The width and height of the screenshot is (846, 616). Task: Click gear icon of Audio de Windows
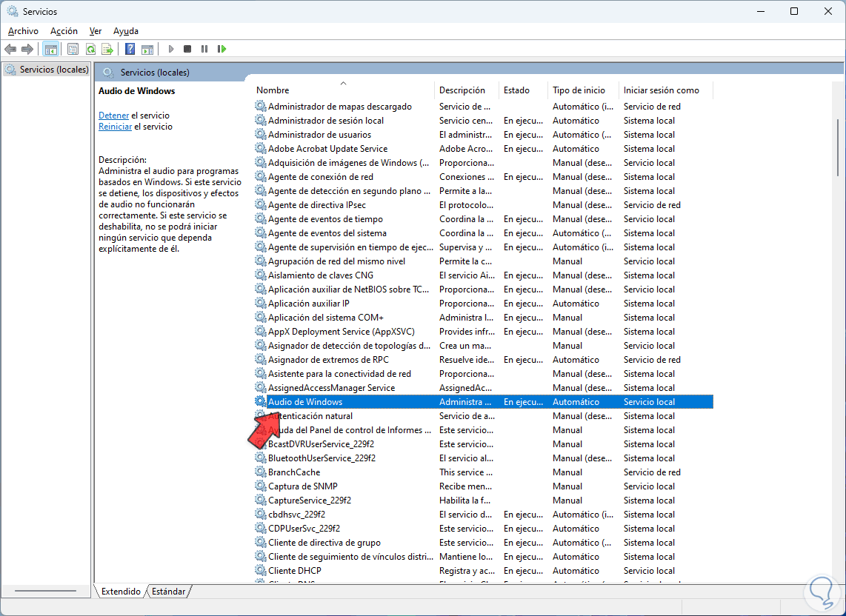pyautogui.click(x=261, y=401)
